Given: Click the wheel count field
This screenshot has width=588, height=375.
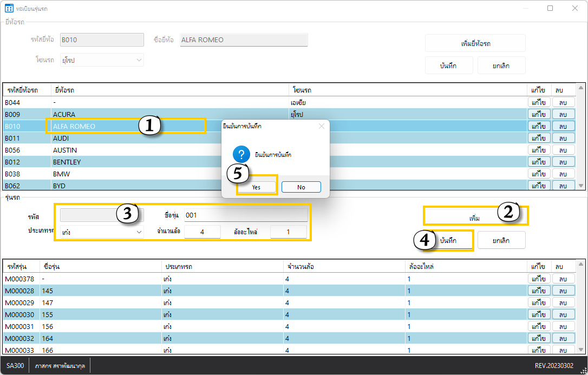Looking at the screenshot, I should 202,232.
